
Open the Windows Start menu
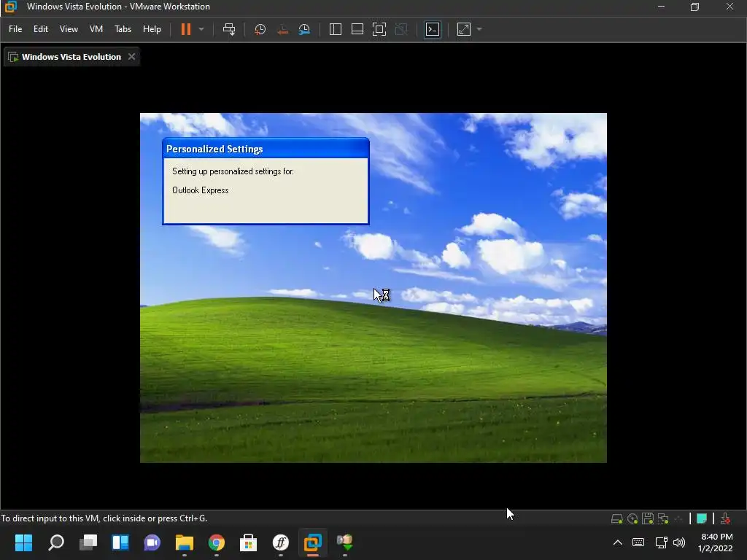tap(23, 542)
